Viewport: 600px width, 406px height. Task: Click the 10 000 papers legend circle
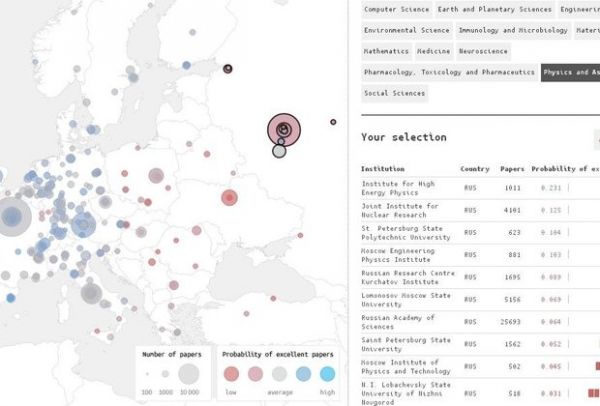click(189, 374)
